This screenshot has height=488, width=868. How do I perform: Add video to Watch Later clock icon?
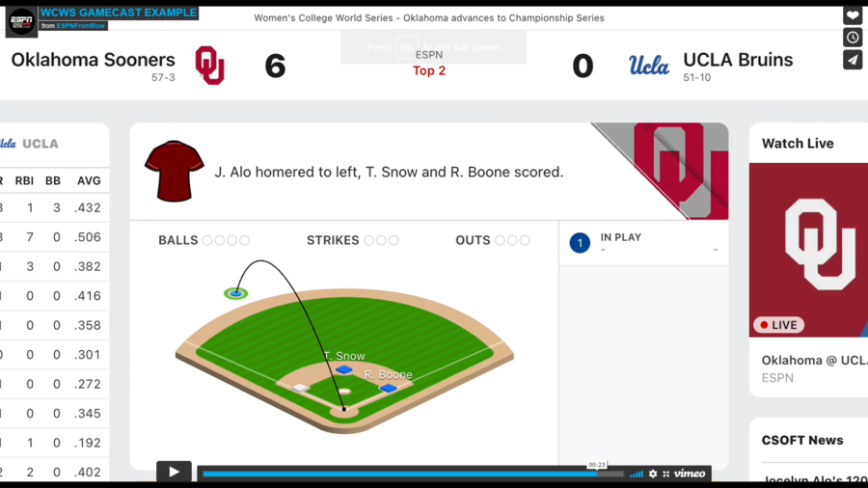pyautogui.click(x=853, y=38)
